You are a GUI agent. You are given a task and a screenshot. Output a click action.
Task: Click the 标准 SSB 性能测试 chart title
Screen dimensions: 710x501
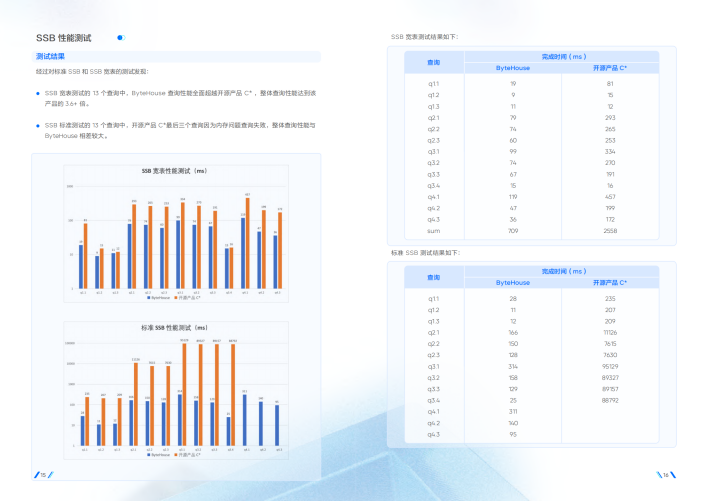pyautogui.click(x=173, y=327)
